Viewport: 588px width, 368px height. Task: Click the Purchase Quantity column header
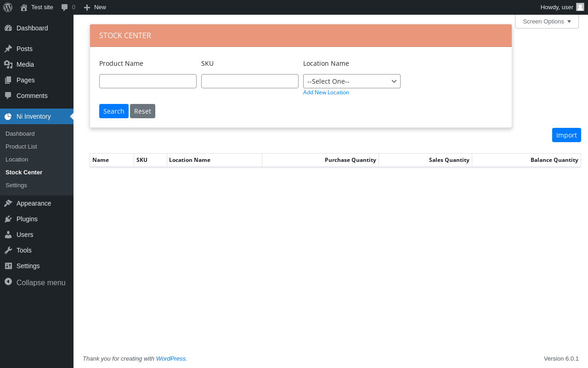321,160
